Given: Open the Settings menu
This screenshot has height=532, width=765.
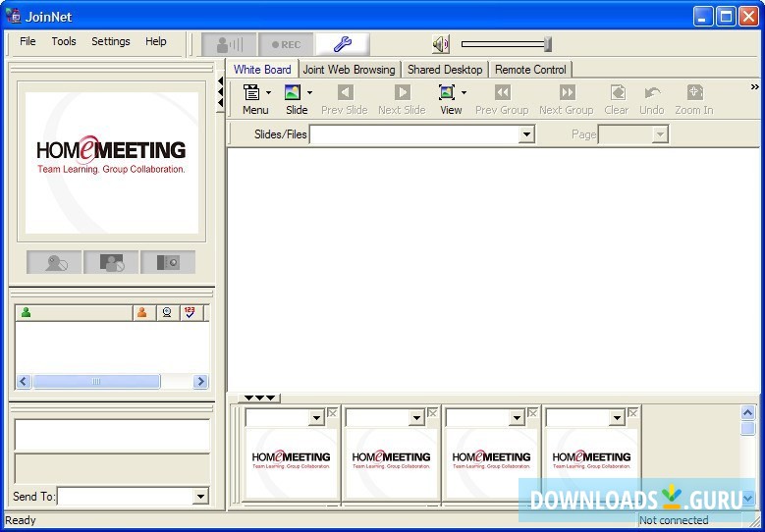Looking at the screenshot, I should (111, 41).
